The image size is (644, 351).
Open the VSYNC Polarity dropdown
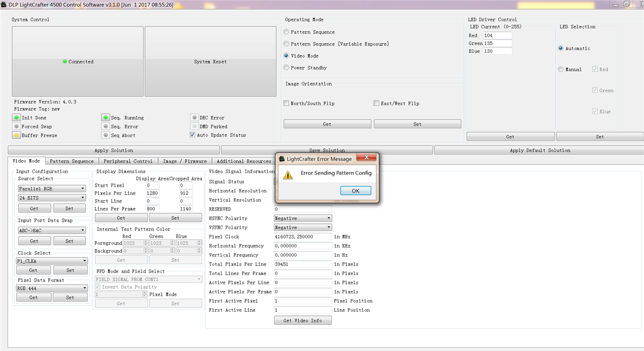tap(303, 228)
